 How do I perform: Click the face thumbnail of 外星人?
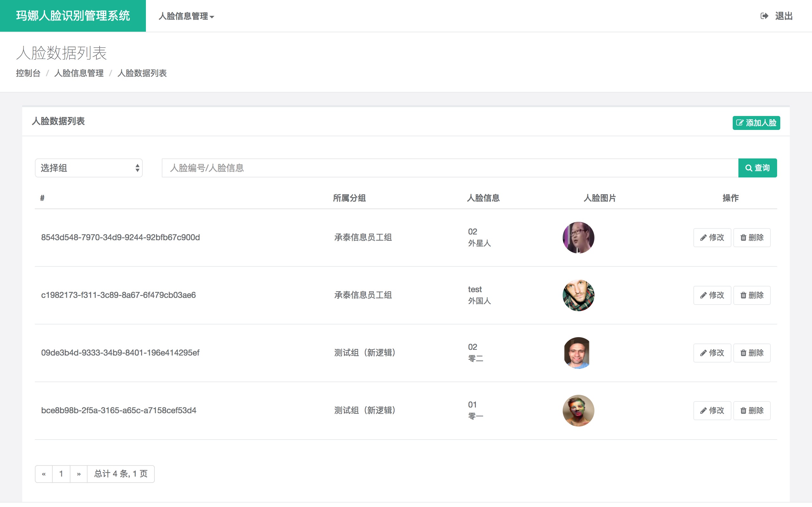click(x=578, y=237)
